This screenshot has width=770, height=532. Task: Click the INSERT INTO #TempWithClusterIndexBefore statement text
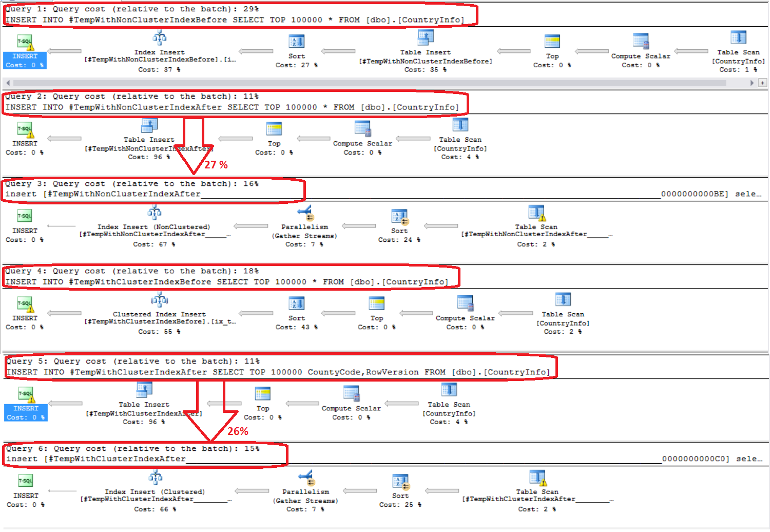(227, 282)
